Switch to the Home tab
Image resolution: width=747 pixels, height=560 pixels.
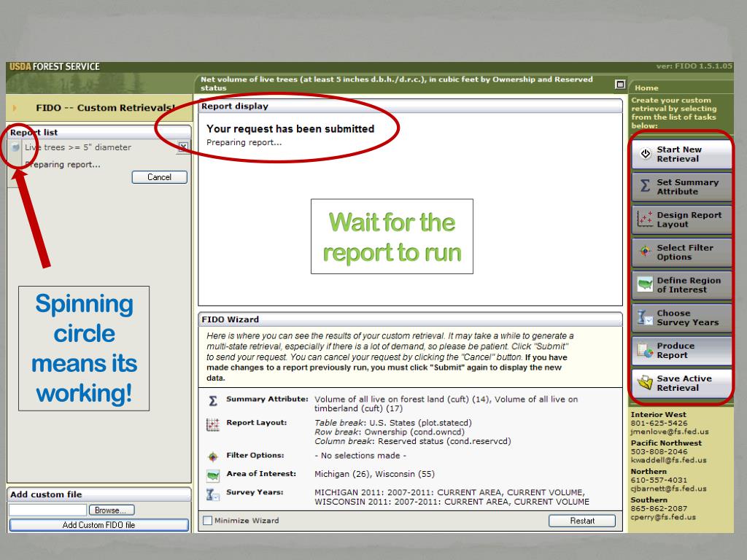[x=646, y=88]
